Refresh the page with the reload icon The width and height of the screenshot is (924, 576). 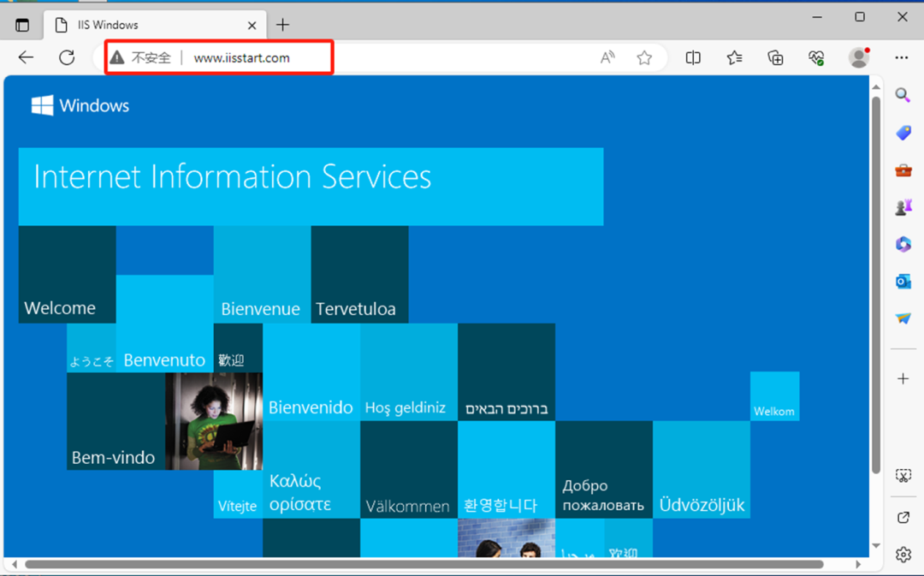coord(67,57)
